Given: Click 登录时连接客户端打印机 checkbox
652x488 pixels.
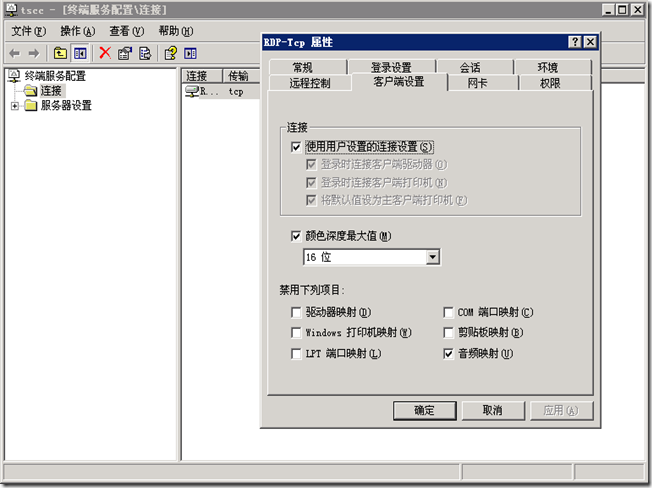Looking at the screenshot, I should coord(311,182).
